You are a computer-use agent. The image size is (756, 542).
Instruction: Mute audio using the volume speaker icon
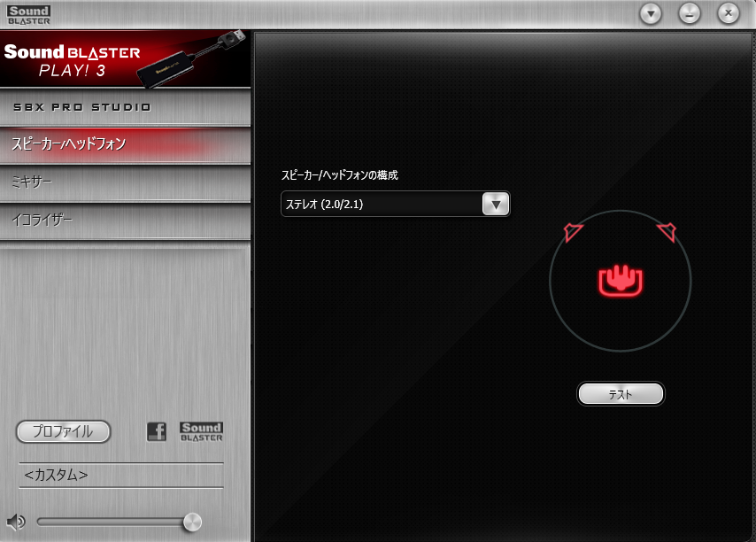15,522
